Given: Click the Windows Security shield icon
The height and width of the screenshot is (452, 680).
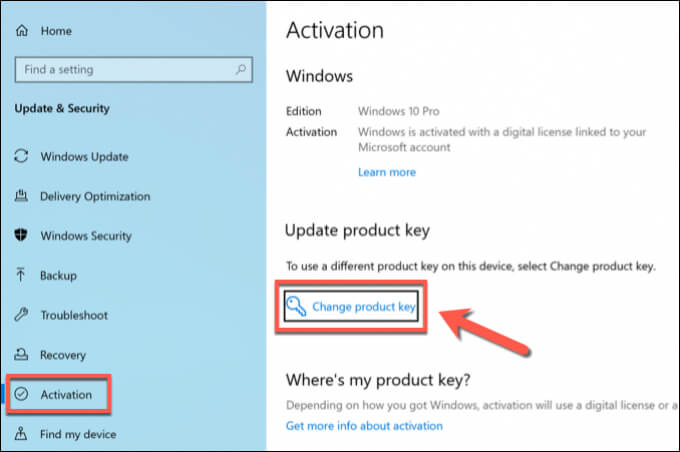Looking at the screenshot, I should 22,236.
